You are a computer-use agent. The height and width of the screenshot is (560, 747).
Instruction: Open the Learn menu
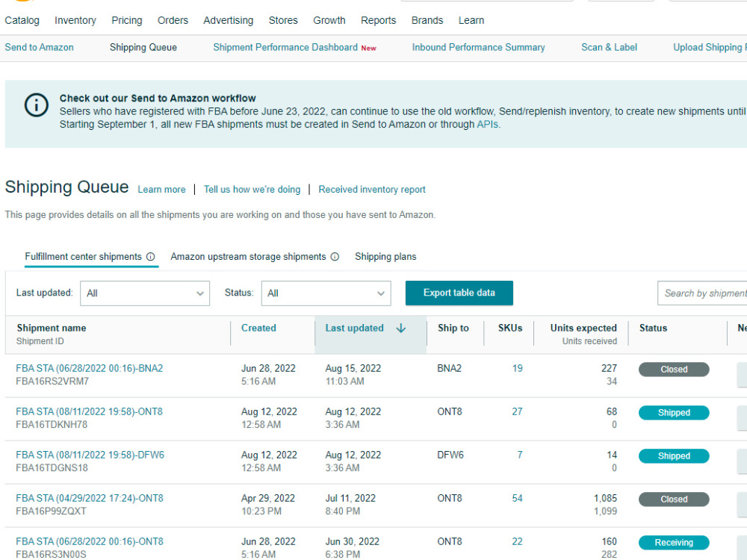tap(471, 20)
